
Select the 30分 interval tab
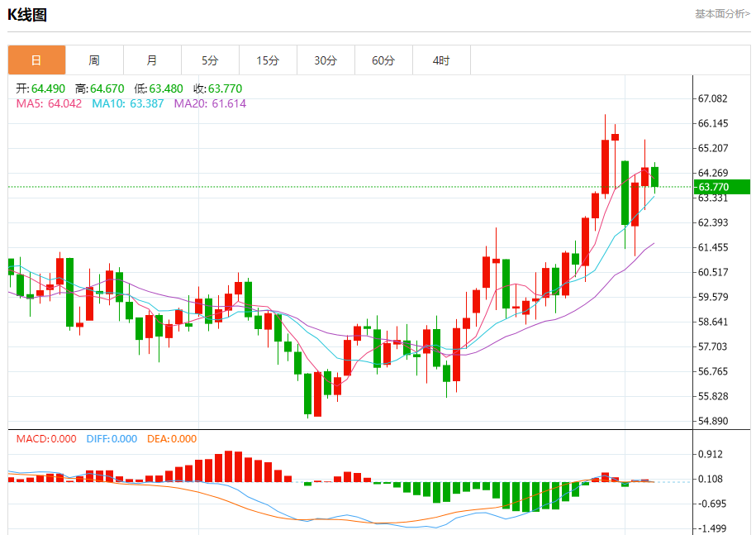pos(326,60)
